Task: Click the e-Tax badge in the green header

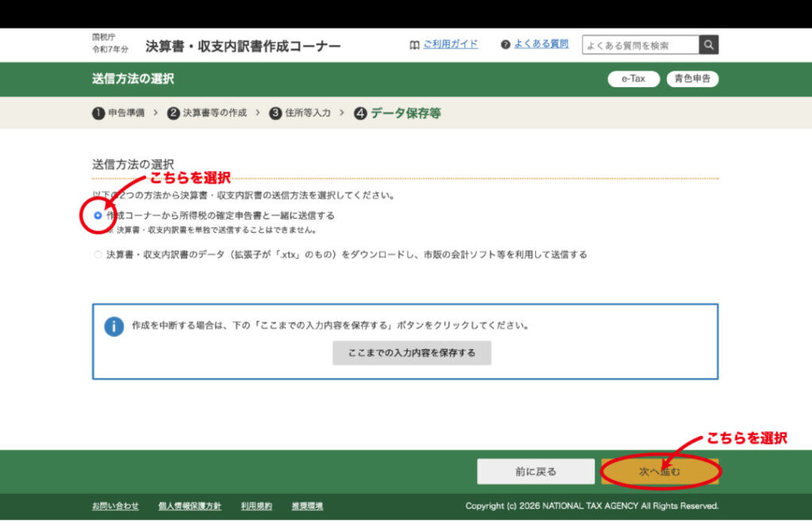Action: 633,79
